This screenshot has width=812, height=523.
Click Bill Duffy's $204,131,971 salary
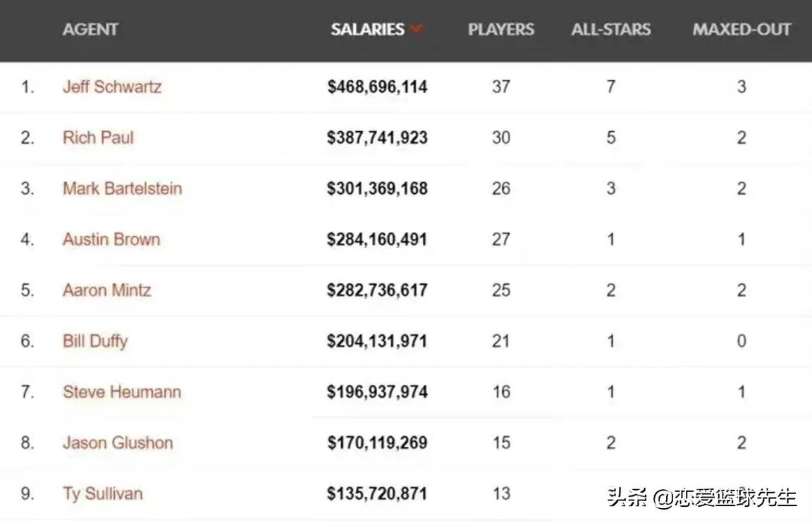click(377, 341)
